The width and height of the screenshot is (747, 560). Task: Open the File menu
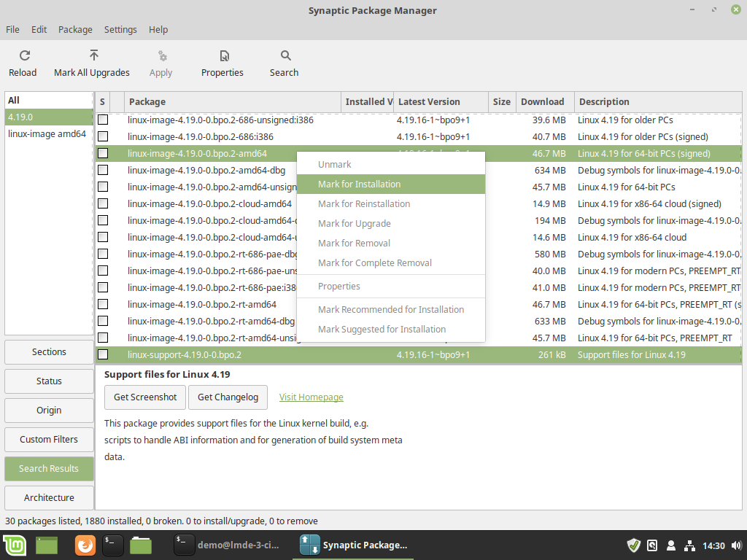[12, 29]
